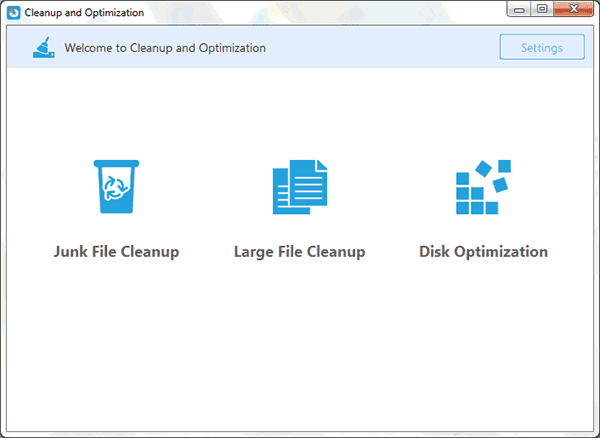The image size is (600, 438).
Task: Minimize the Cleanup and Optimization window
Action: click(519, 9)
